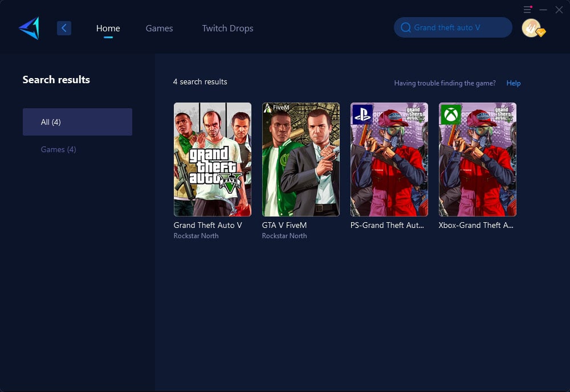Viewport: 570px width, 392px height.
Task: Open the GTA V FiveM cover
Action: [x=301, y=160]
